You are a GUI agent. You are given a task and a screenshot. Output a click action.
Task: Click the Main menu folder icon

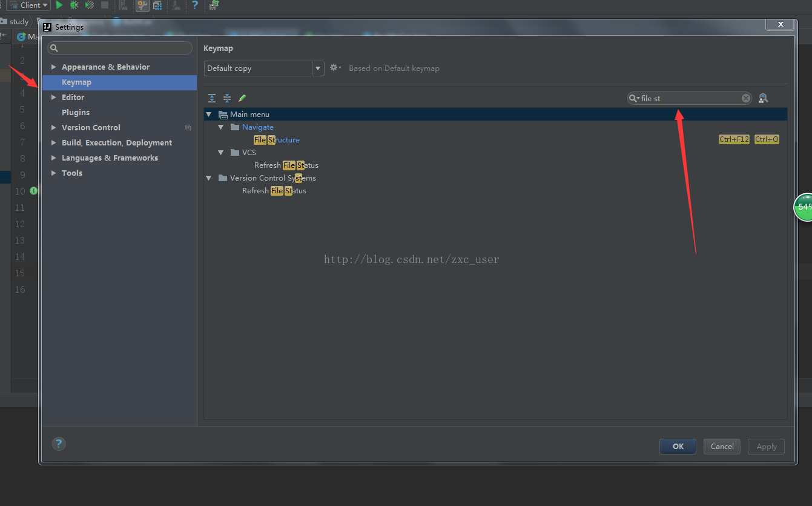click(223, 115)
